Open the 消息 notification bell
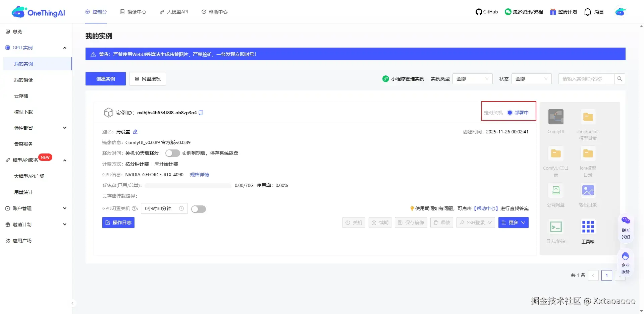 click(587, 12)
